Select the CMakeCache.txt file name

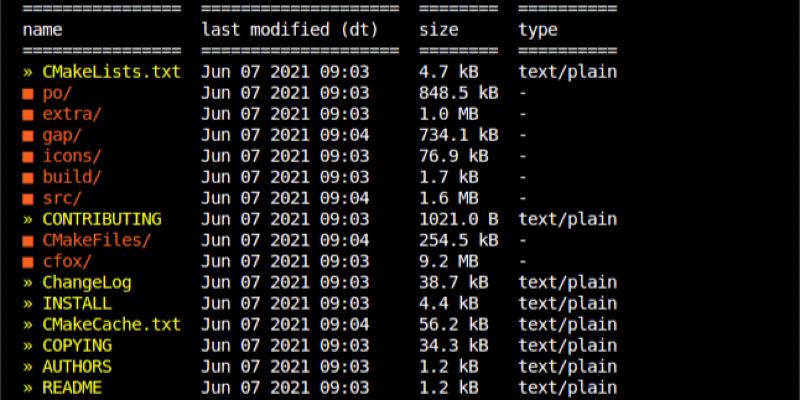click(111, 324)
